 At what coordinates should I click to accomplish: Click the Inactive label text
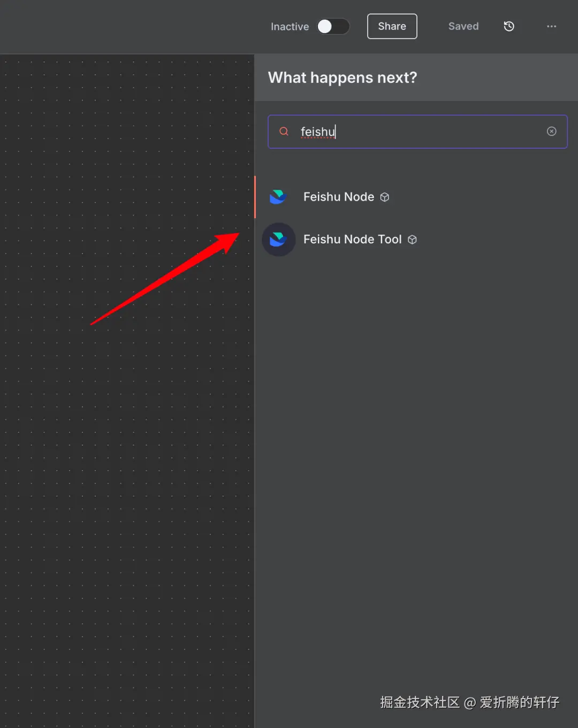coord(290,27)
